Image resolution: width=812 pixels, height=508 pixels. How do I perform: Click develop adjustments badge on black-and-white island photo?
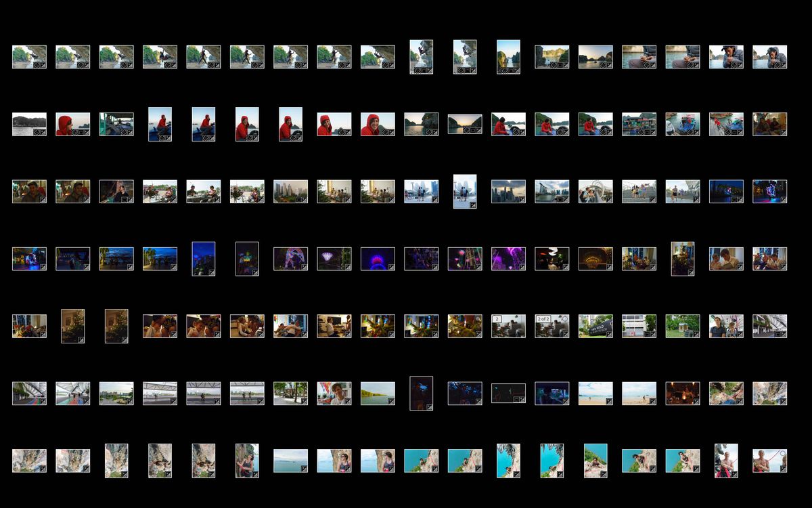tap(43, 132)
